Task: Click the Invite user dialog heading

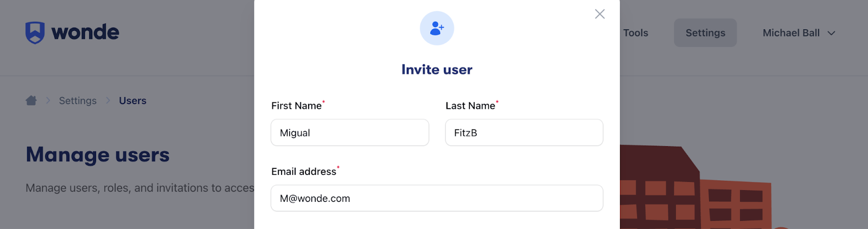Action: coord(437,69)
